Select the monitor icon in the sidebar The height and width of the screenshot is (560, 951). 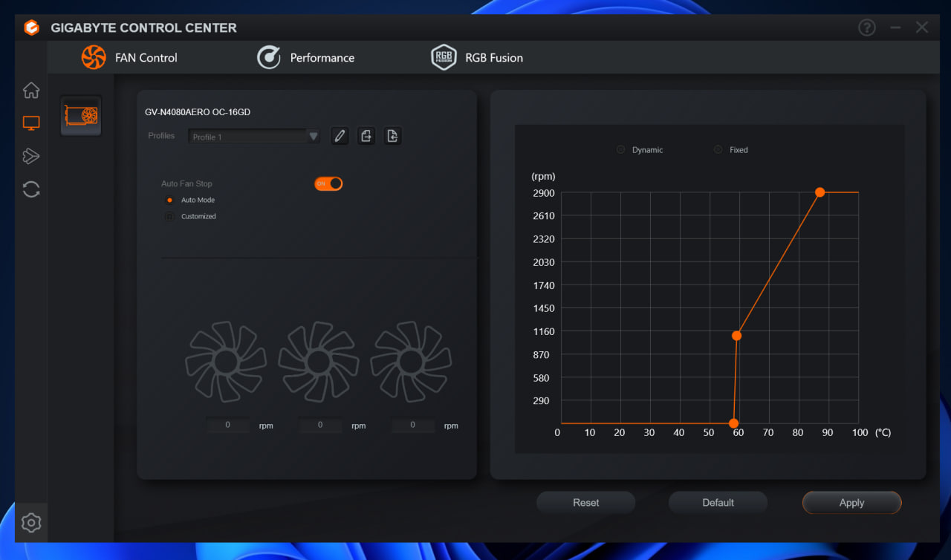[x=31, y=123]
